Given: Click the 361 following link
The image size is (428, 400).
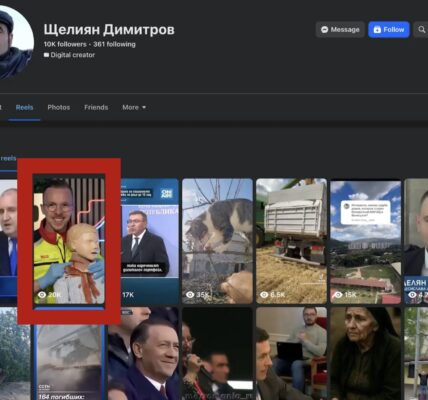Looking at the screenshot, I should click(114, 44).
